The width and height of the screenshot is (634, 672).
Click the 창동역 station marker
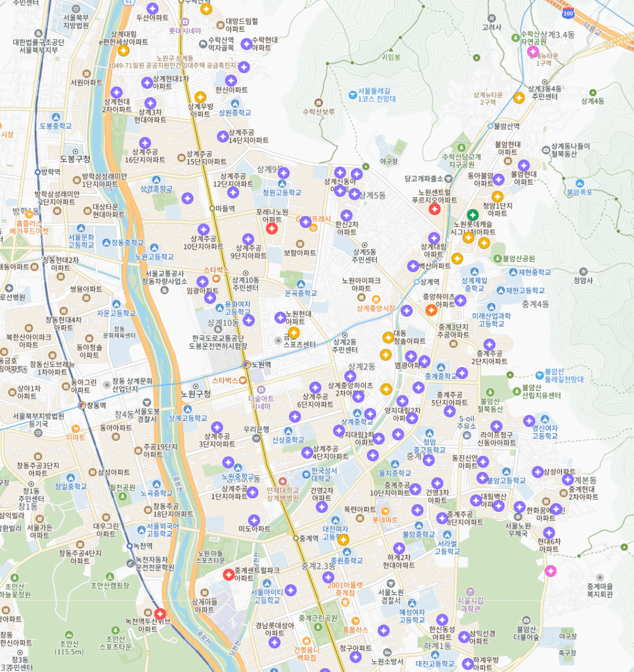point(82,405)
